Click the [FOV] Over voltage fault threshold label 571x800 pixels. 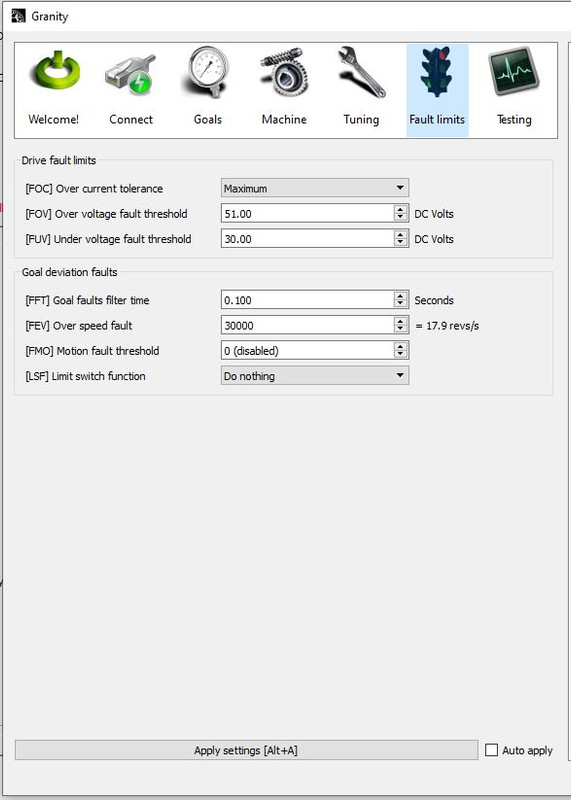coord(106,214)
